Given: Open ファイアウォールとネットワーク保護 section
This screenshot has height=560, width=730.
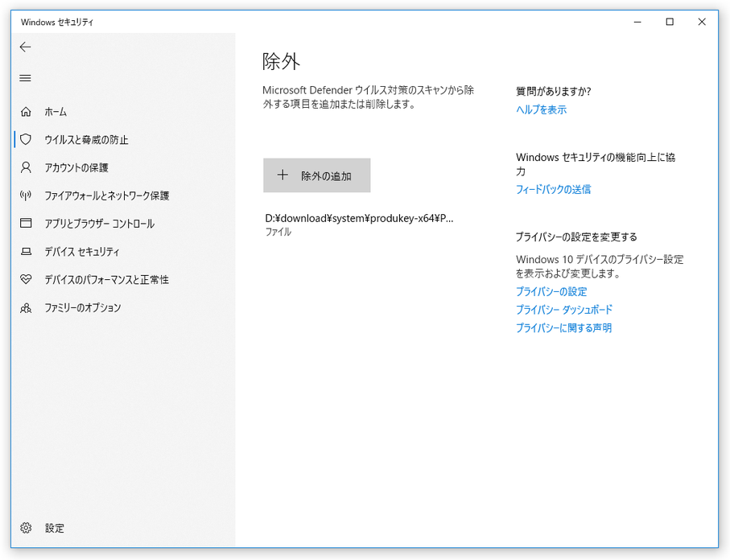Looking at the screenshot, I should 106,196.
